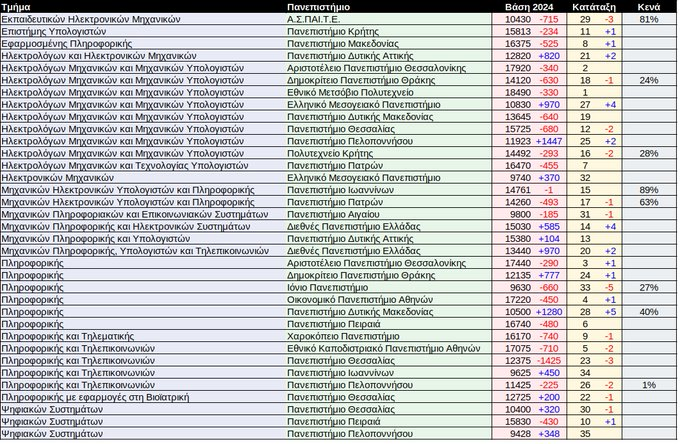The width and height of the screenshot is (680, 444).
Task: Click base score 15830
Action: click(518, 421)
